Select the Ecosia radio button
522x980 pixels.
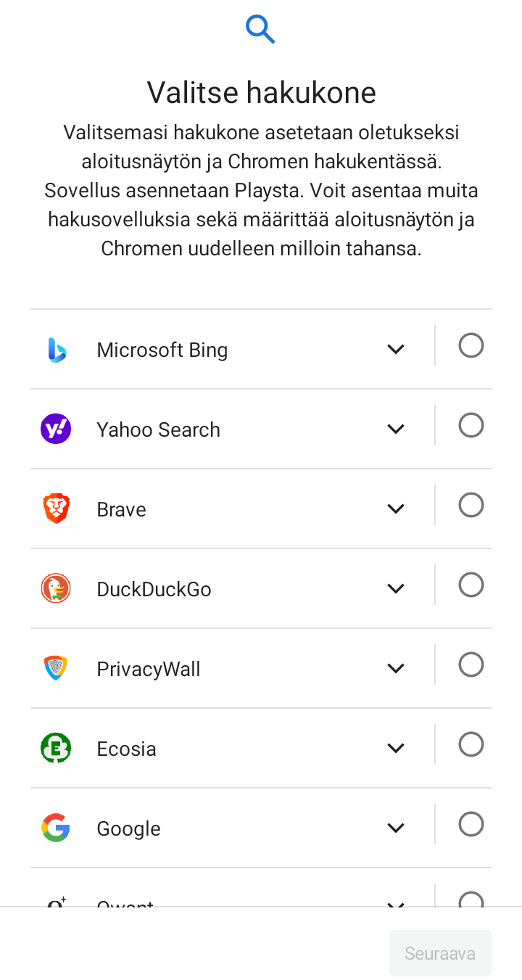point(471,744)
